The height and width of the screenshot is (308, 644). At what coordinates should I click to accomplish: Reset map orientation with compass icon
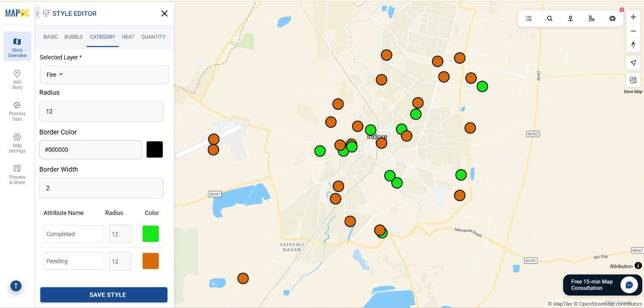(633, 45)
